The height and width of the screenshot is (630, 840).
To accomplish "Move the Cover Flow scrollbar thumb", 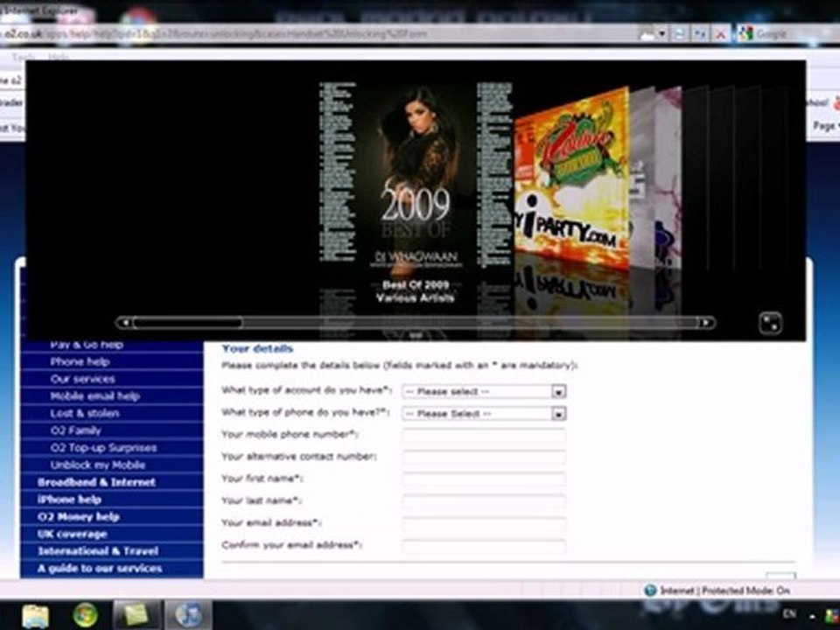I will click(187, 323).
